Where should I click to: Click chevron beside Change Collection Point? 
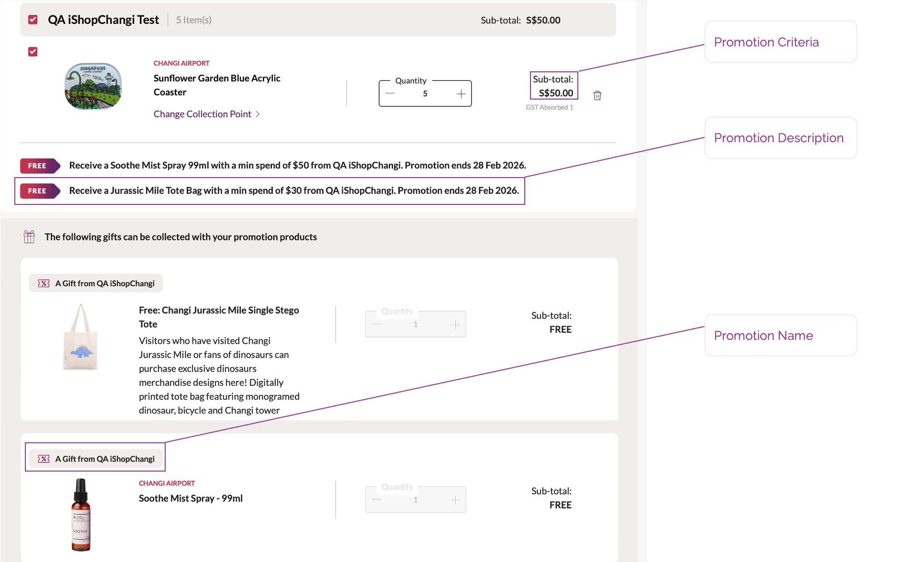point(258,114)
